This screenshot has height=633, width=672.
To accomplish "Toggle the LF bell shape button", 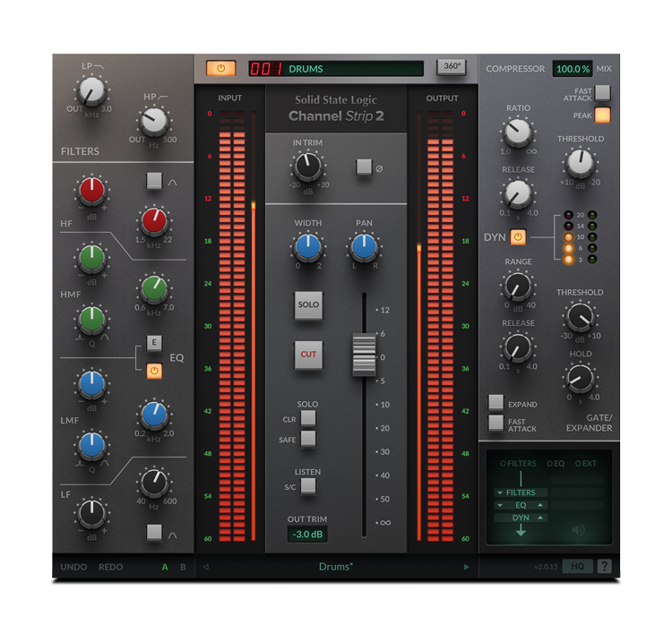I will point(154,533).
